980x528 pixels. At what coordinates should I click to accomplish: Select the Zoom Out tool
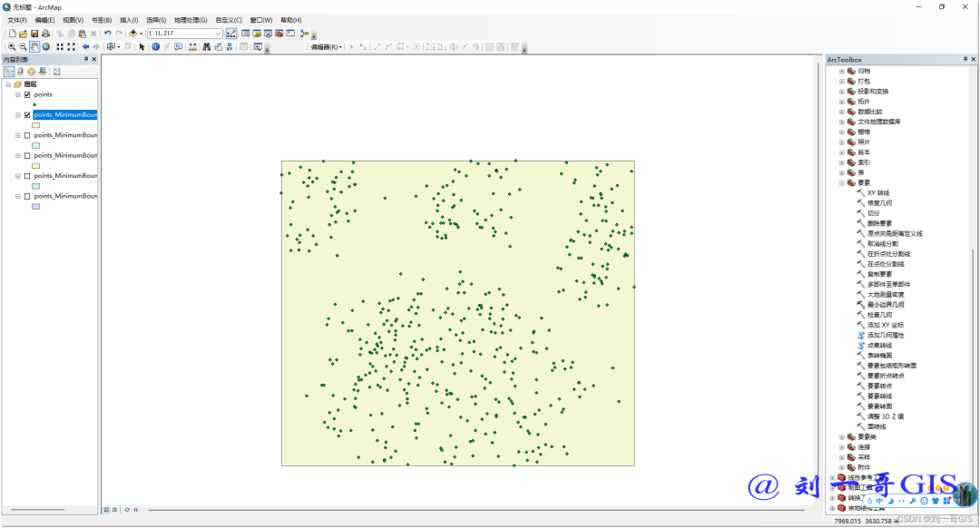(23, 47)
